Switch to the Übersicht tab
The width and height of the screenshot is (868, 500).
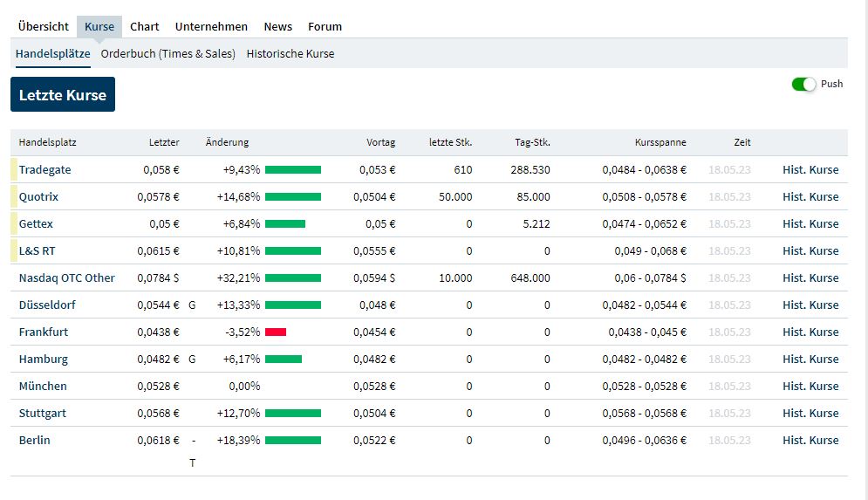44,26
